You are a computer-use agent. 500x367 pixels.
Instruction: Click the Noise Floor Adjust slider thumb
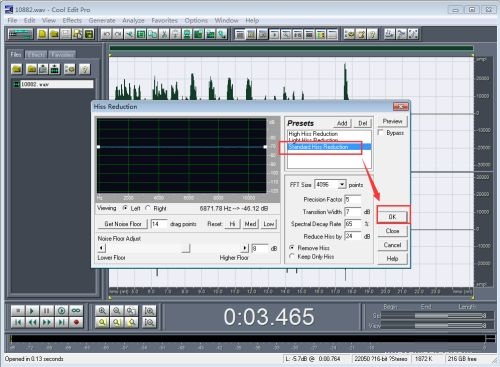click(x=186, y=248)
